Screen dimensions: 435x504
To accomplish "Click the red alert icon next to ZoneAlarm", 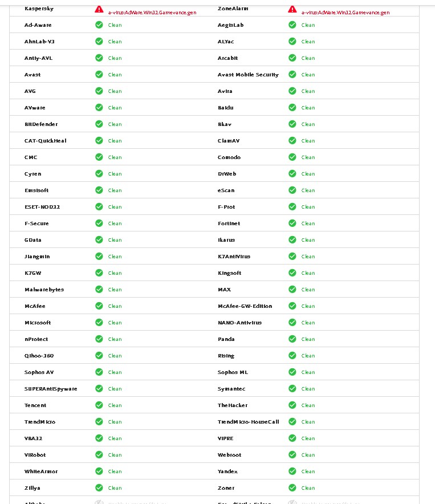I will tap(292, 9).
